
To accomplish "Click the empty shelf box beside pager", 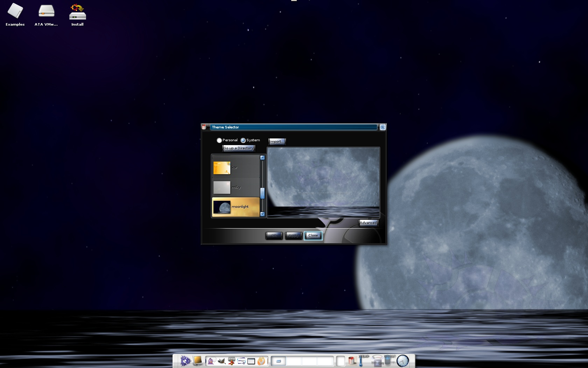I will click(341, 361).
